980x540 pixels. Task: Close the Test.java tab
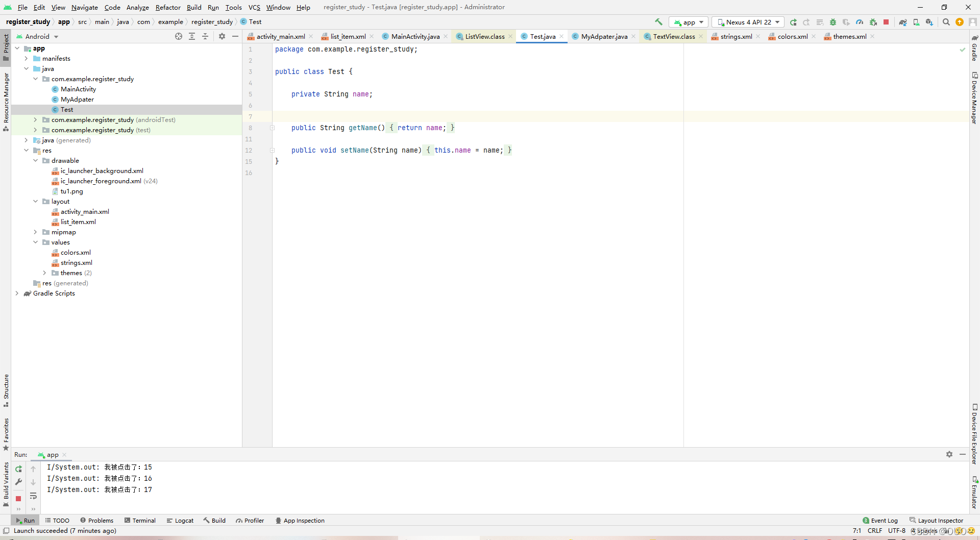[x=561, y=36]
